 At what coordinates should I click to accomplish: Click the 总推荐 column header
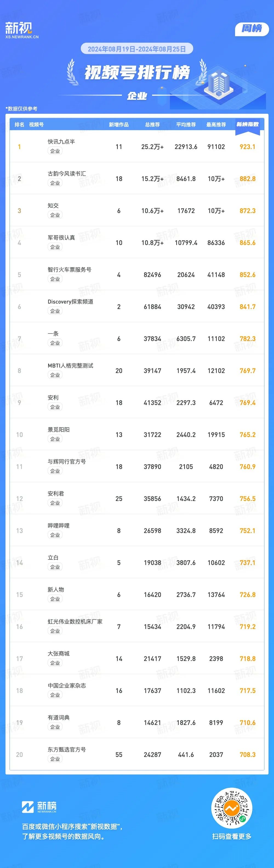tap(152, 125)
